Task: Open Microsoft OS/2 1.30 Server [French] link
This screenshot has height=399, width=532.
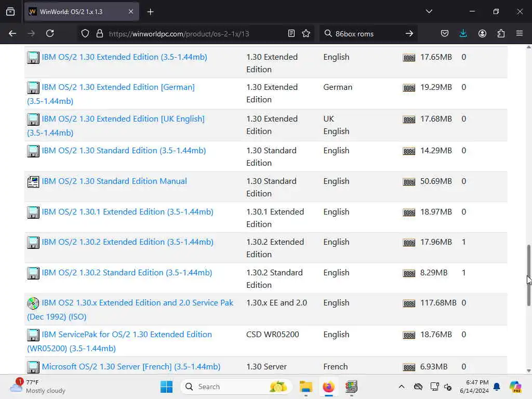Action: click(x=131, y=367)
